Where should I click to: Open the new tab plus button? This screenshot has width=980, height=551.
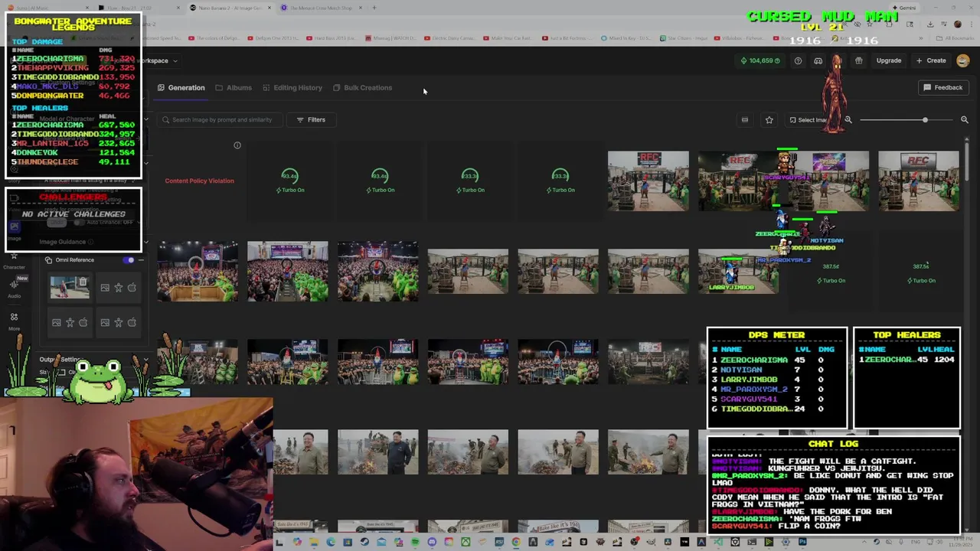point(374,8)
